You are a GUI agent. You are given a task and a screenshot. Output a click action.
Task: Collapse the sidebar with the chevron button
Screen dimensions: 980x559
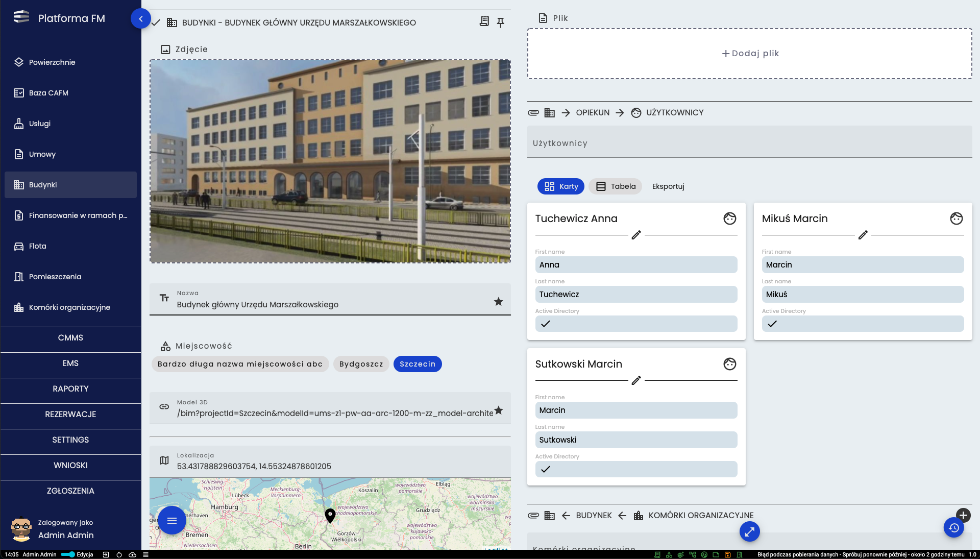pos(141,18)
